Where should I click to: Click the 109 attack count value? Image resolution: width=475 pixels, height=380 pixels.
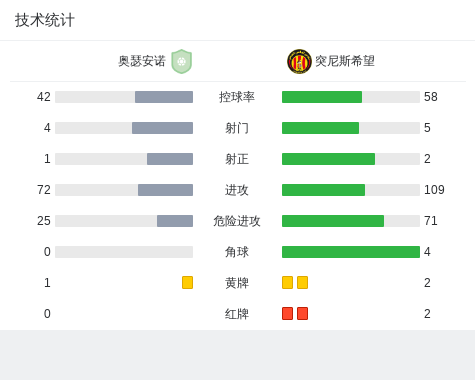click(434, 190)
